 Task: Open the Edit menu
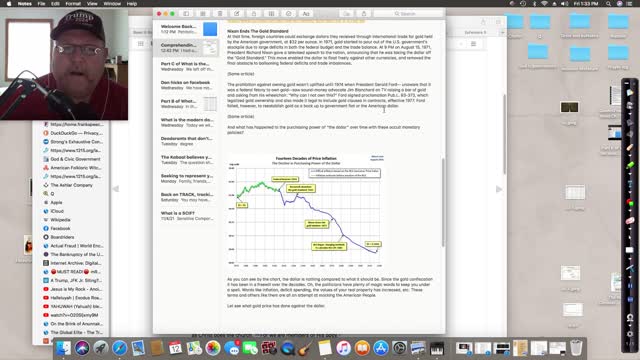[55, 4]
